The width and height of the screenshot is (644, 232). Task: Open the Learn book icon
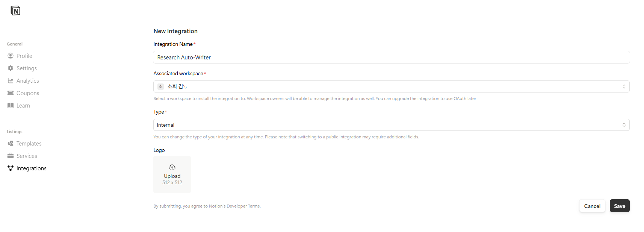[11, 105]
